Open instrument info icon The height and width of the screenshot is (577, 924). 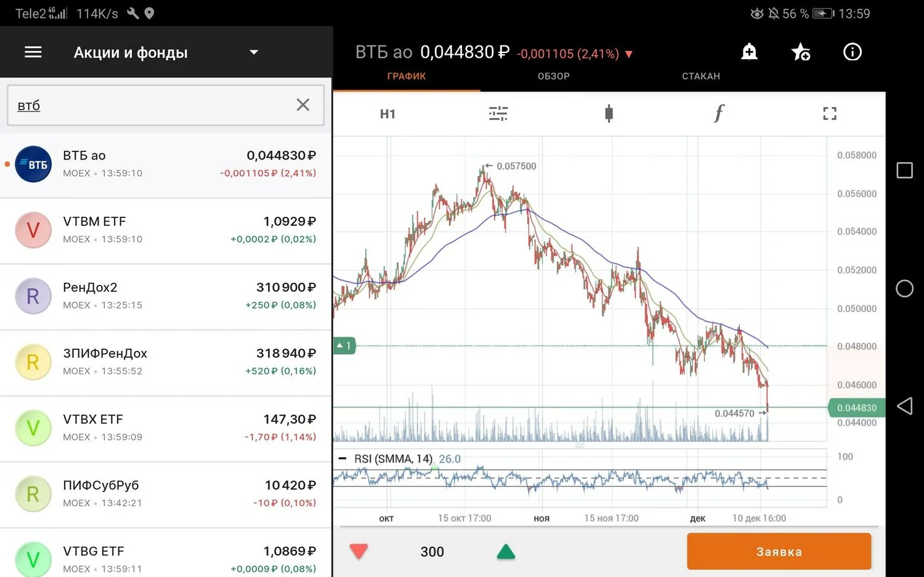[853, 52]
